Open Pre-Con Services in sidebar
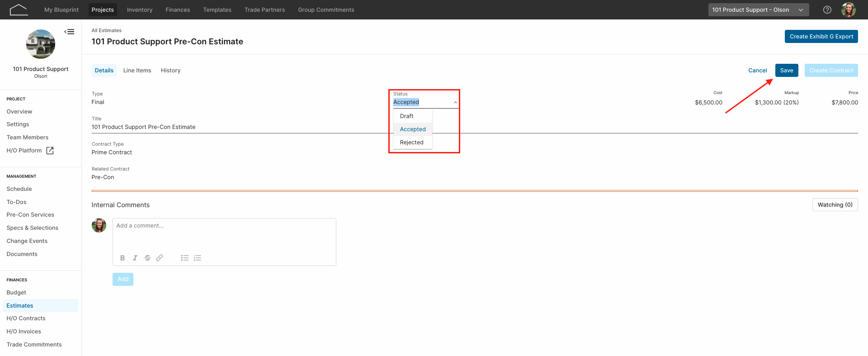 click(x=30, y=215)
